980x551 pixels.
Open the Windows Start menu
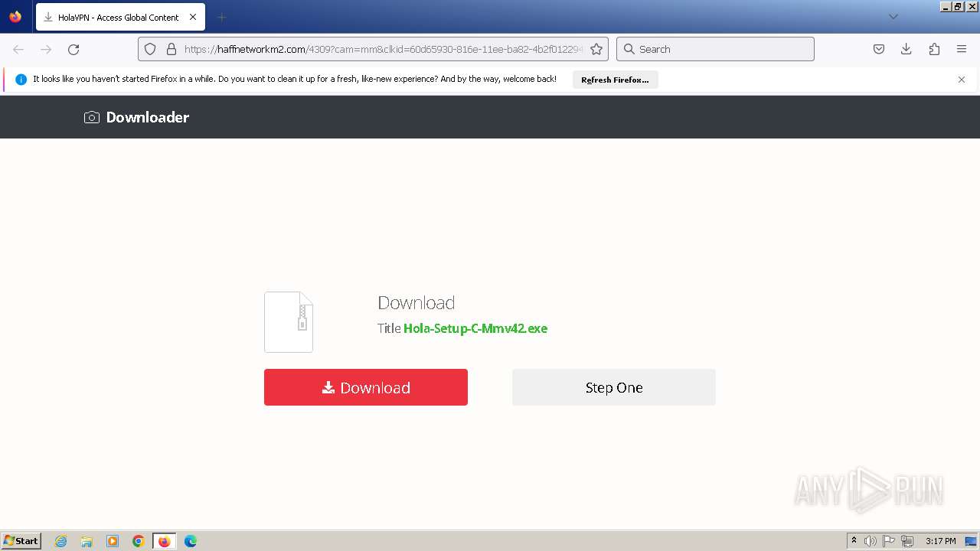pyautogui.click(x=21, y=541)
